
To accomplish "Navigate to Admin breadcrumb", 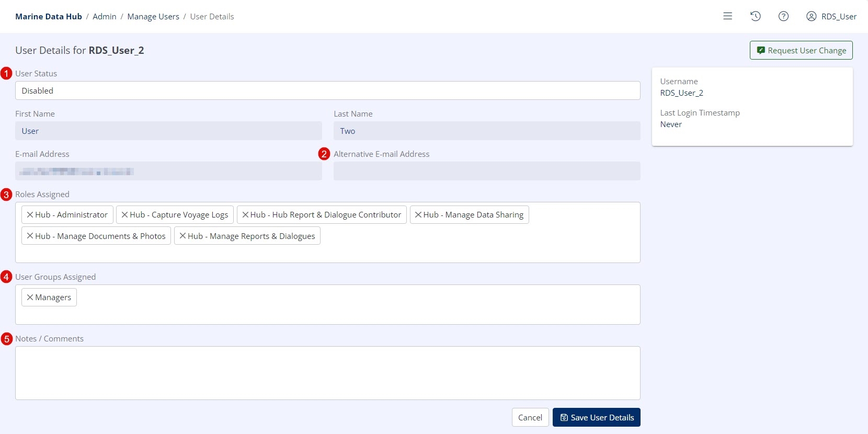I will (x=105, y=17).
